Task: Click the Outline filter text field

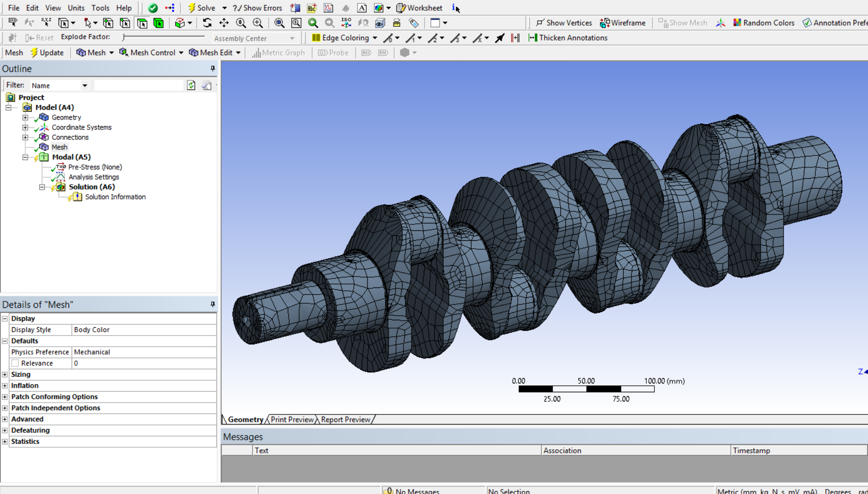Action: (139, 85)
